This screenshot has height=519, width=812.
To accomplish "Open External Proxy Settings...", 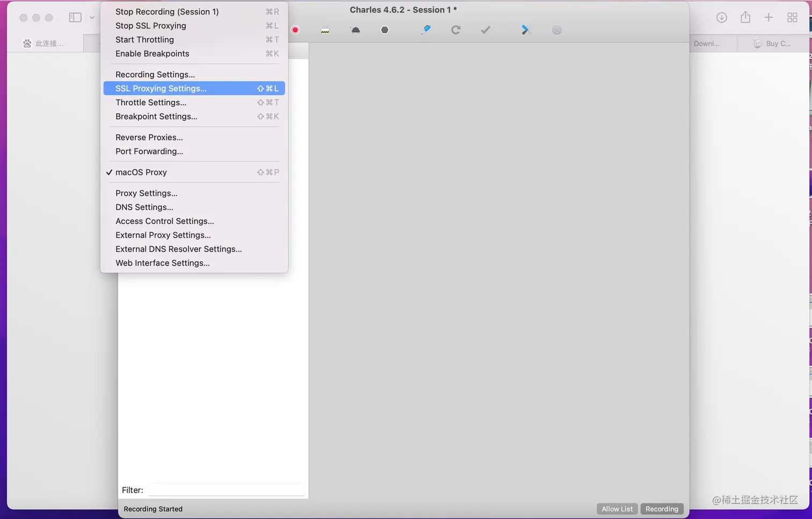I will [194, 235].
